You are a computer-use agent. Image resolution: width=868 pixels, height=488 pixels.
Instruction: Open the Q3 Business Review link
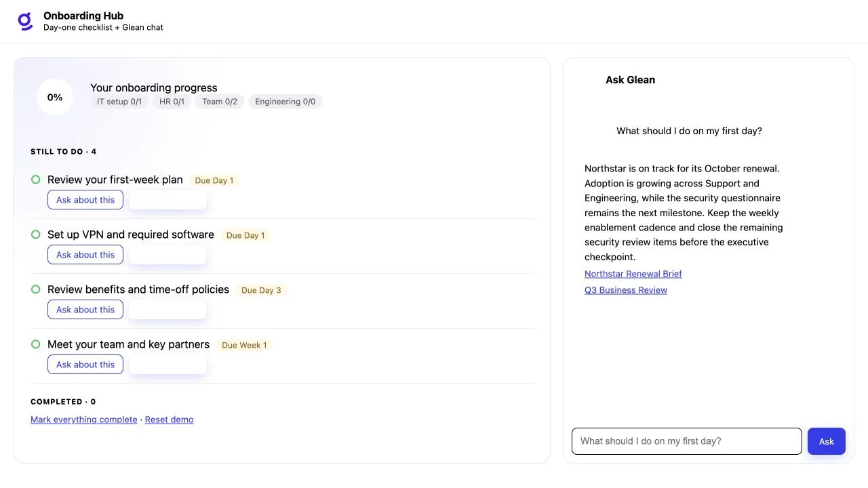coord(626,290)
